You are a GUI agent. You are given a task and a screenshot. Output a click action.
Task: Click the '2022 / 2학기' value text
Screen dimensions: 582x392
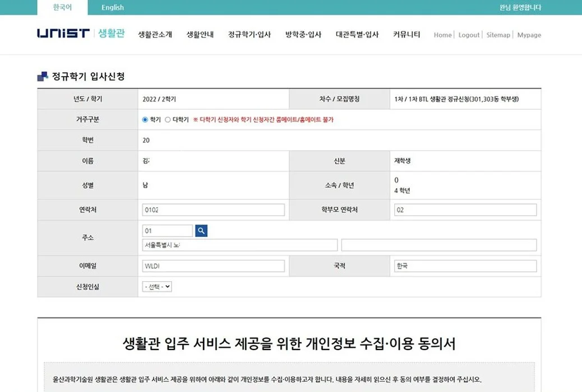pyautogui.click(x=159, y=99)
